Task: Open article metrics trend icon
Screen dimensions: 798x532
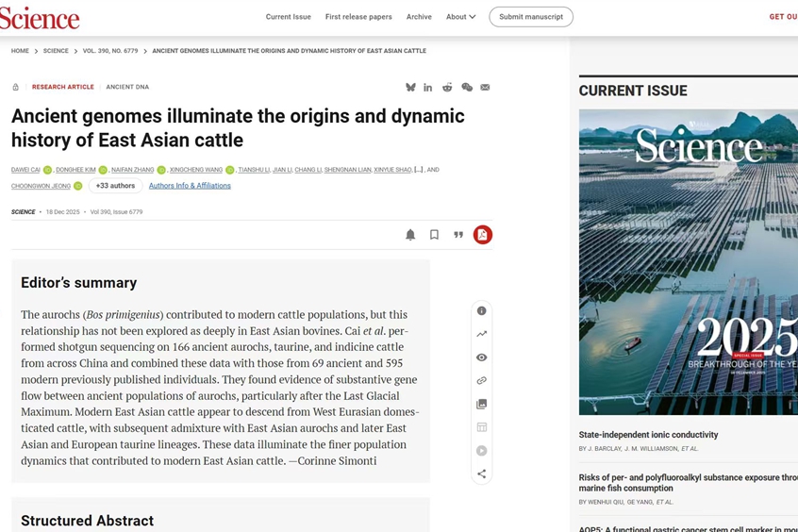Action: pyautogui.click(x=481, y=334)
